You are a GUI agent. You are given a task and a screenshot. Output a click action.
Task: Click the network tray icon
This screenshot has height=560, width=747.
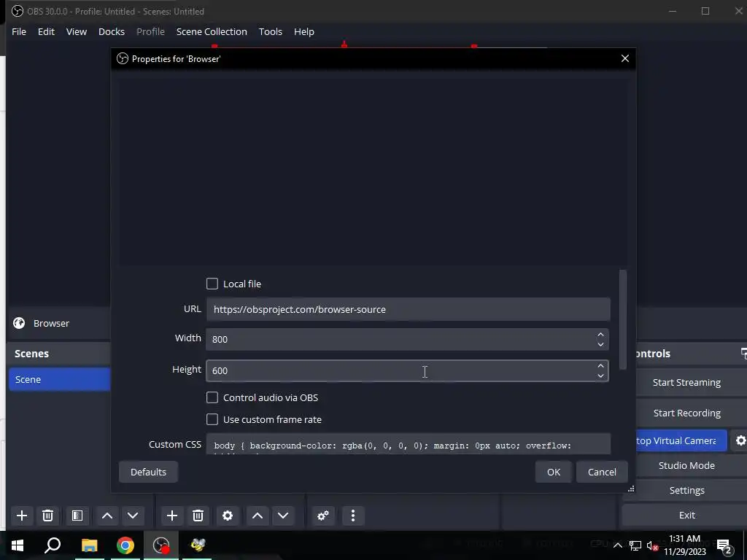tap(635, 545)
